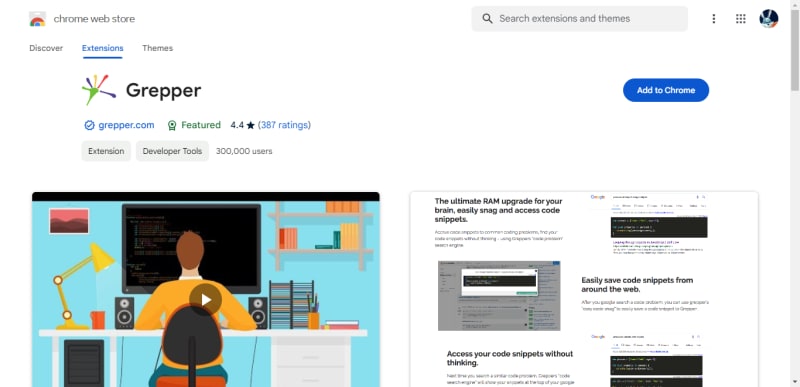Click the Grepper extension logo
This screenshot has height=387, width=800.
(x=99, y=90)
